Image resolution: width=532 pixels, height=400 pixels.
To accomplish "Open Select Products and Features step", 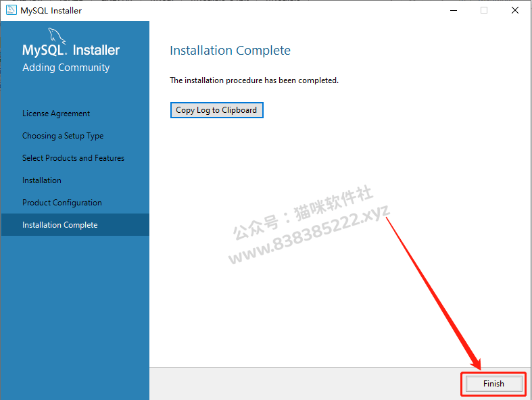I will click(x=73, y=158).
